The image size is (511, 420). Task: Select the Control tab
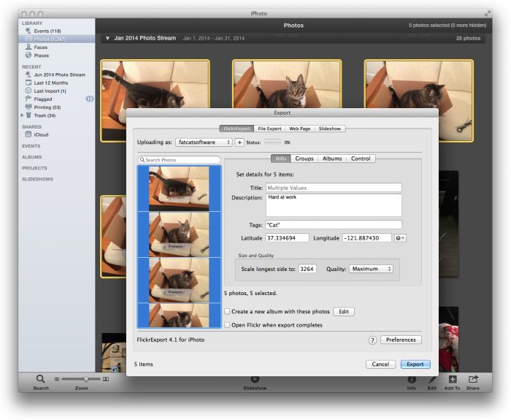click(x=361, y=159)
